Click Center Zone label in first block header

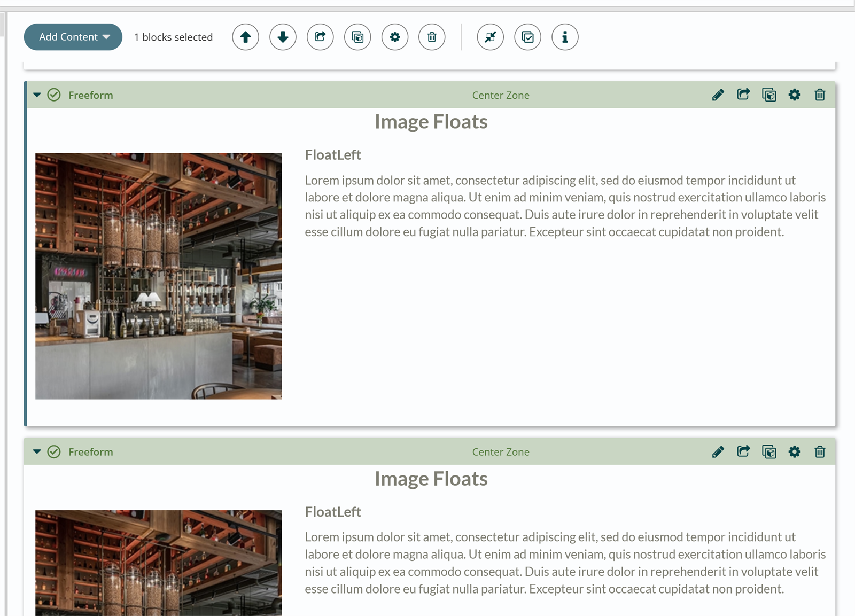[x=501, y=95]
